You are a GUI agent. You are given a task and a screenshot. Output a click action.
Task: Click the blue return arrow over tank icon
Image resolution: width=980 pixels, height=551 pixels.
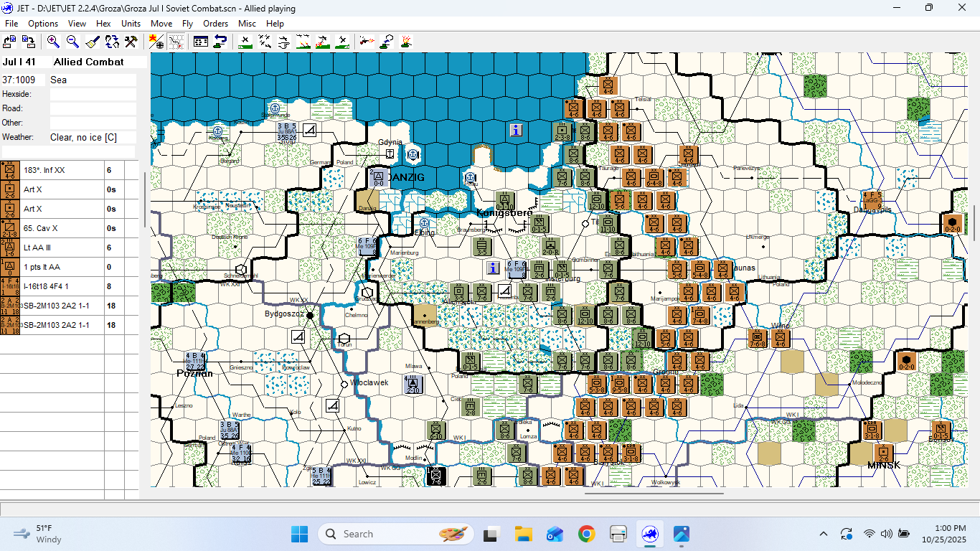(220, 42)
